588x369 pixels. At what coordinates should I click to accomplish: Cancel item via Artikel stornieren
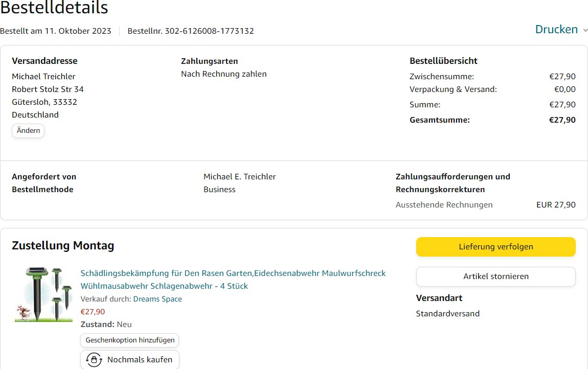pos(495,276)
